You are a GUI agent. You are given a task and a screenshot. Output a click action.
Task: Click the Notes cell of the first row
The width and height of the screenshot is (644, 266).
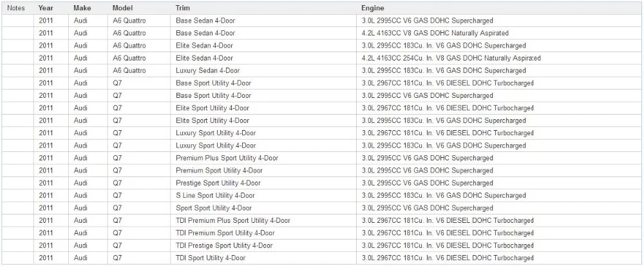coord(17,21)
